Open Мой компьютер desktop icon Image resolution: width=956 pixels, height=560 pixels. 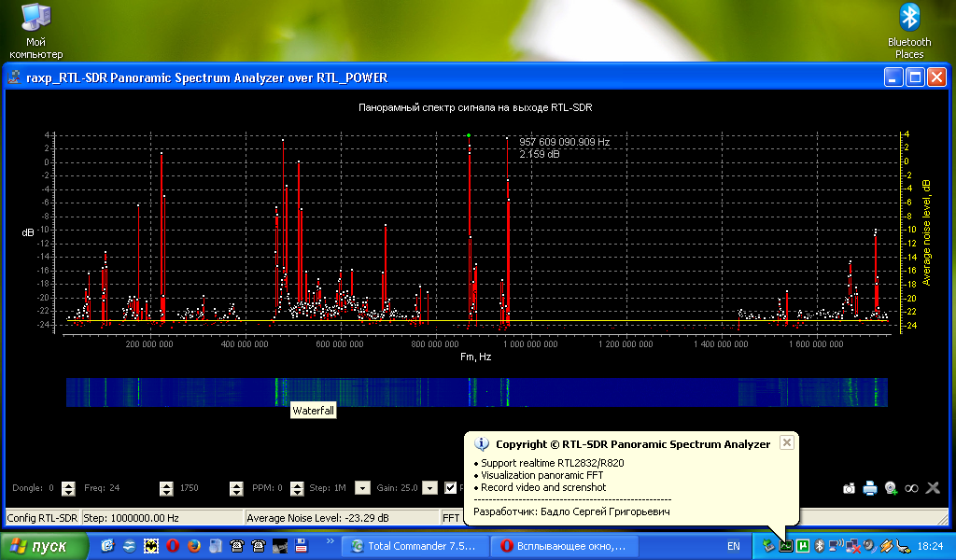pyautogui.click(x=35, y=19)
